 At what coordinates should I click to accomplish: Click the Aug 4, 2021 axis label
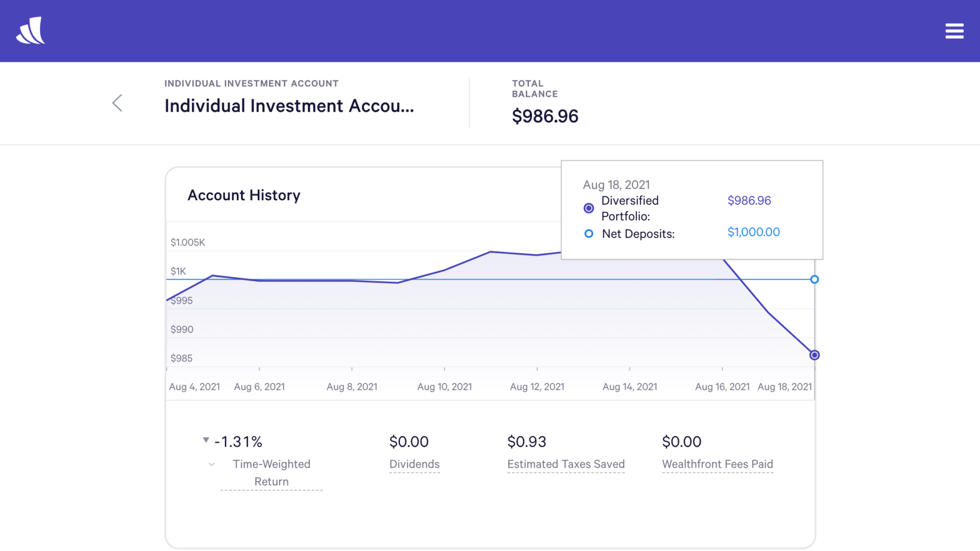194,386
